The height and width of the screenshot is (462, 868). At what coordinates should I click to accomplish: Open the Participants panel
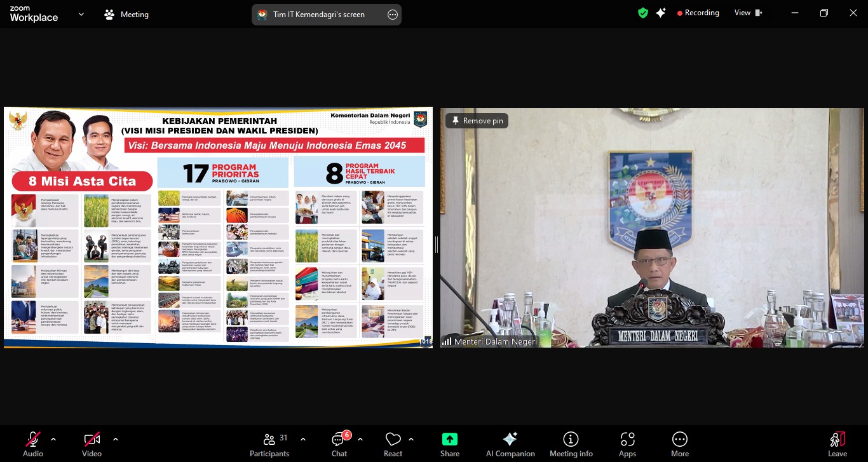pos(269,444)
